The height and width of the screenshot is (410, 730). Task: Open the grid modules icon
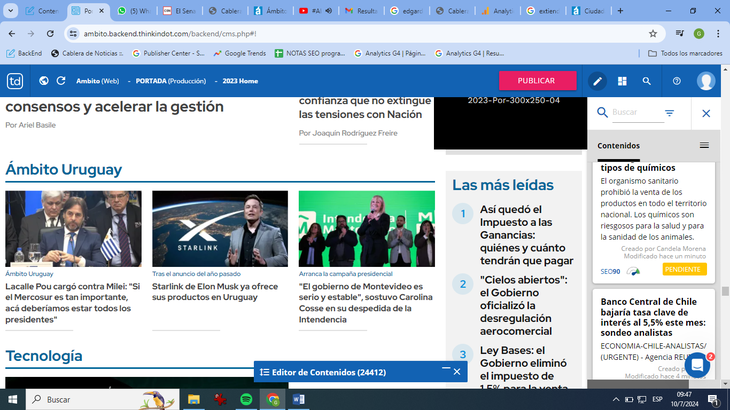(622, 81)
